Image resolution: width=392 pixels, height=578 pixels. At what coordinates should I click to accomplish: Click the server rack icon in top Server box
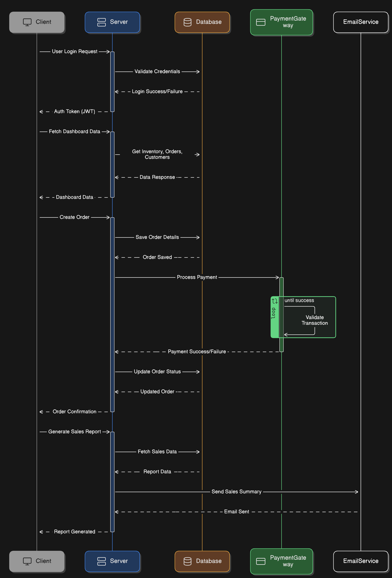tap(101, 22)
